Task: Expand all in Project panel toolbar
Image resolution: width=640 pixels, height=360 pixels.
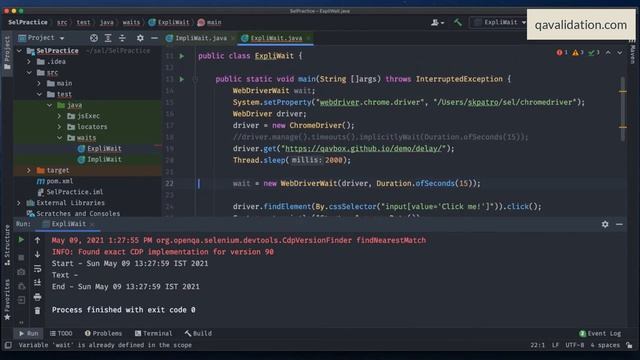Action: click(x=108, y=38)
